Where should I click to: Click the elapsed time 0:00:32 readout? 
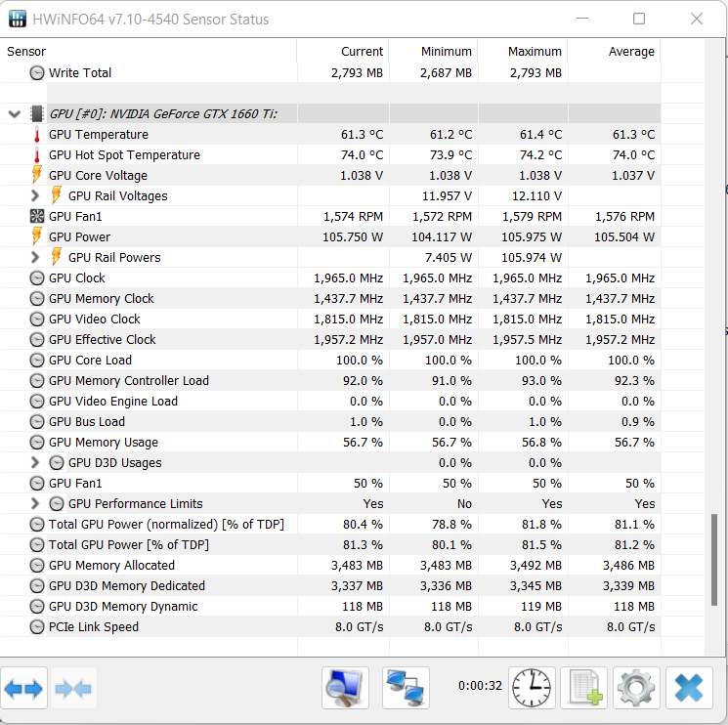coord(480,686)
